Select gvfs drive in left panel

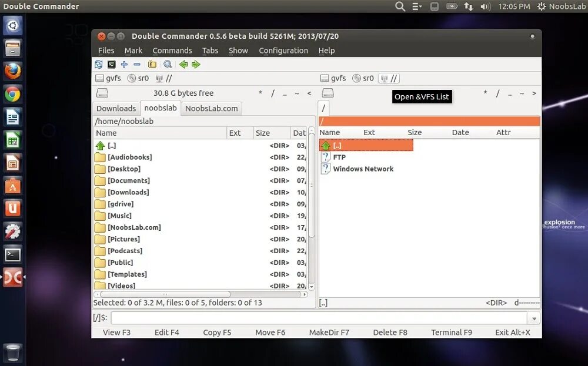point(108,78)
